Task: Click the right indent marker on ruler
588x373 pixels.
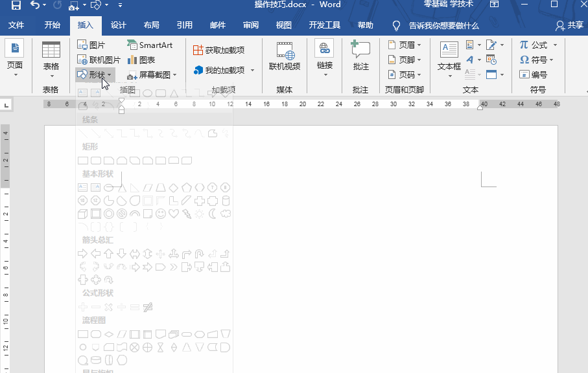Action: [x=480, y=107]
